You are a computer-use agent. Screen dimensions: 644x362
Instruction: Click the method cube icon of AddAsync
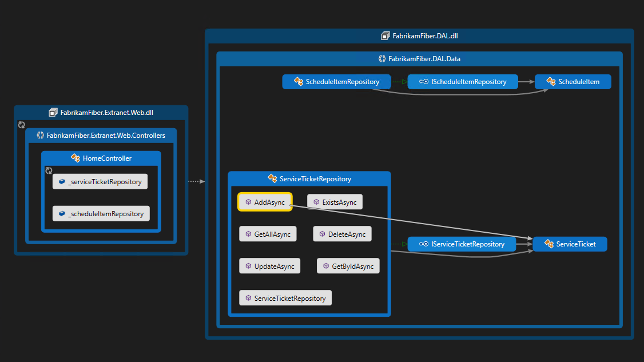(248, 202)
